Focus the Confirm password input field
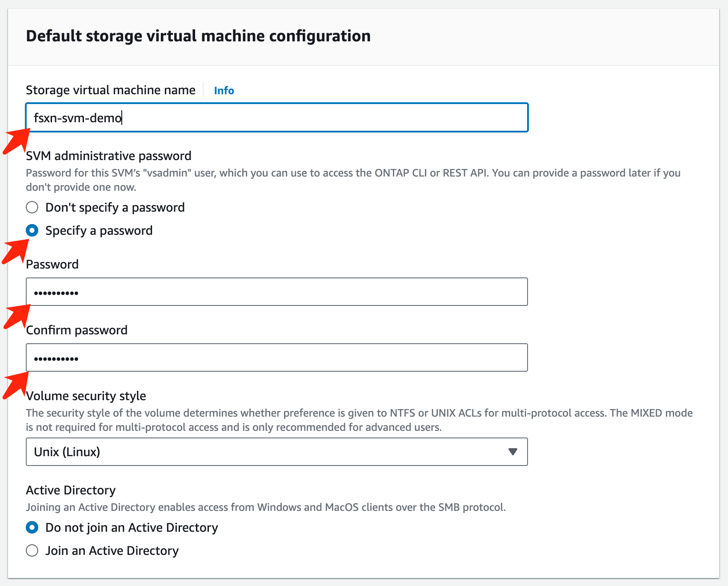The height and width of the screenshot is (586, 728). click(x=276, y=358)
